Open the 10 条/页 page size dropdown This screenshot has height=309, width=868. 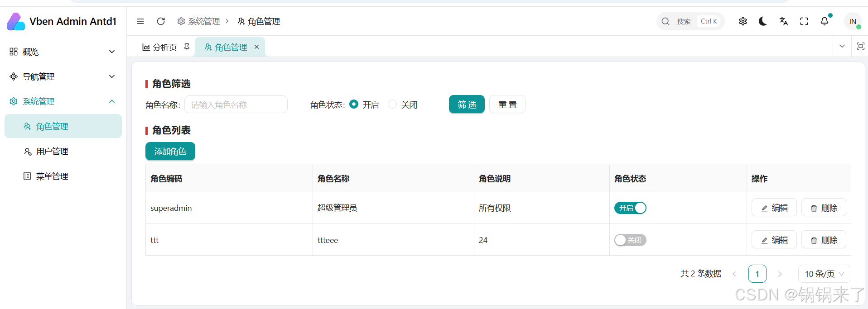pos(825,274)
